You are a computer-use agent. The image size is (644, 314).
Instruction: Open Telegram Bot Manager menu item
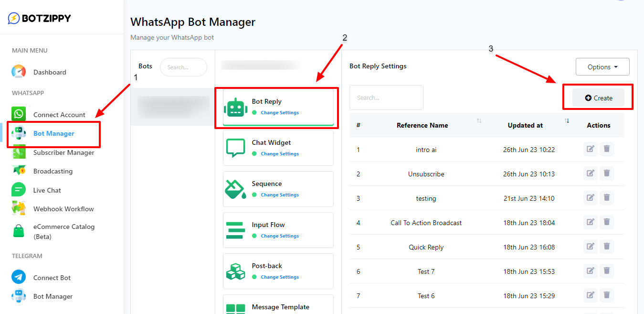(53, 296)
